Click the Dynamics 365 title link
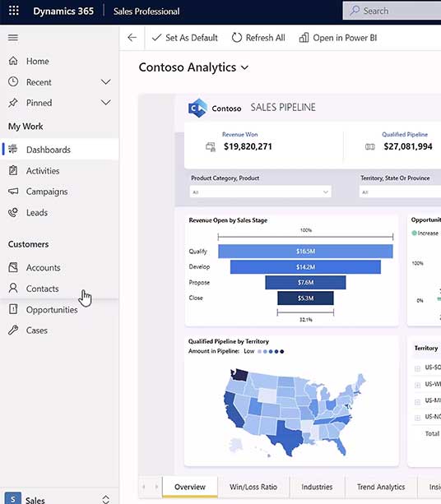 tap(63, 11)
